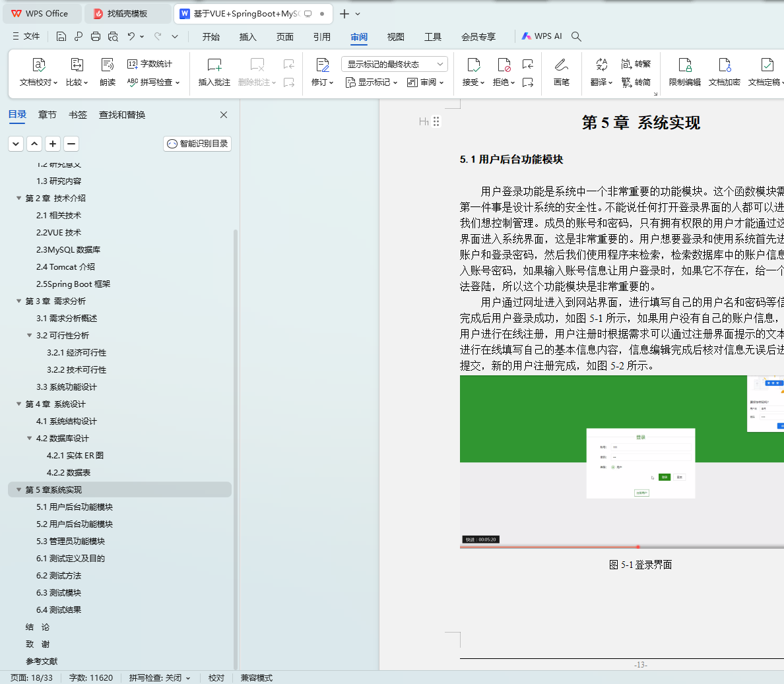Click the 拒绝 reject changes icon

click(x=504, y=65)
